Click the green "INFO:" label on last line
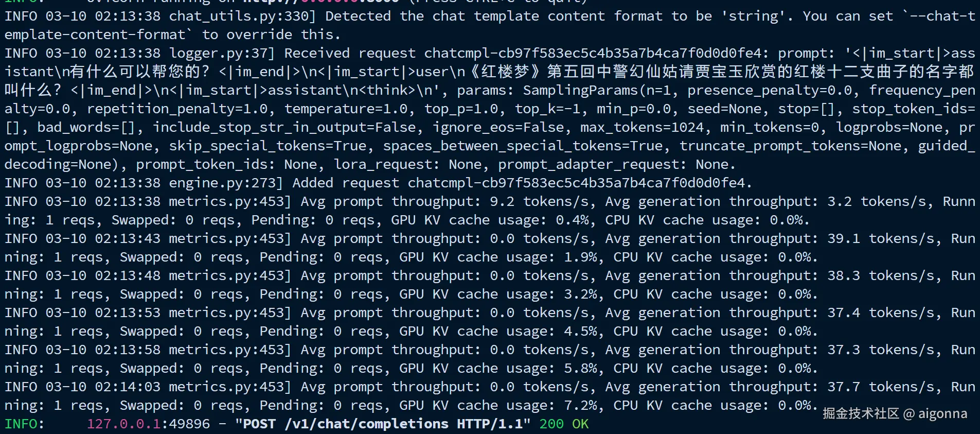This screenshot has height=434, width=980. (x=25, y=424)
